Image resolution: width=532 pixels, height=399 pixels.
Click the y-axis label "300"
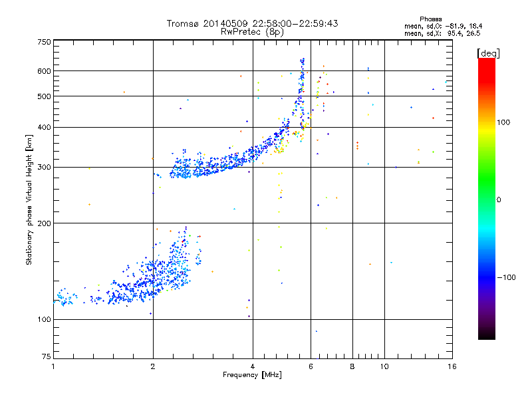tap(44, 168)
